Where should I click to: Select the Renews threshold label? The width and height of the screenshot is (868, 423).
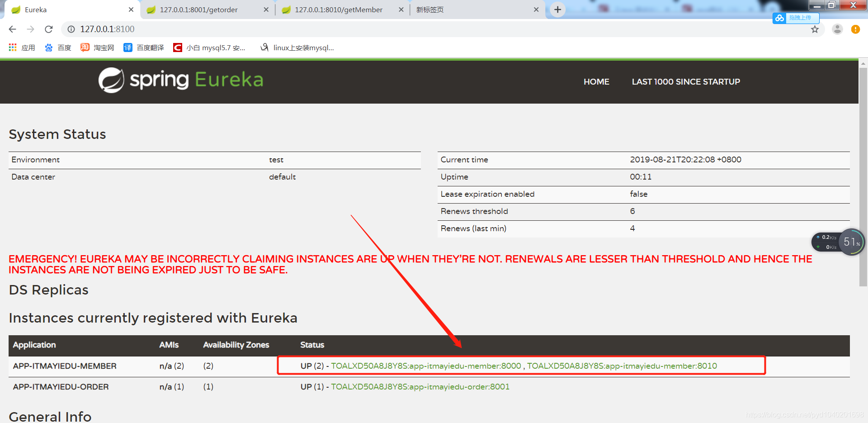point(474,211)
